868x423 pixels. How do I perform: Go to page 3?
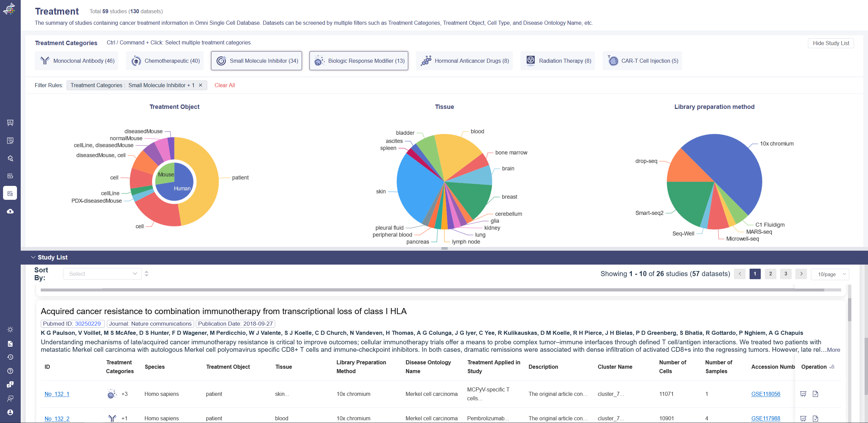click(x=786, y=274)
